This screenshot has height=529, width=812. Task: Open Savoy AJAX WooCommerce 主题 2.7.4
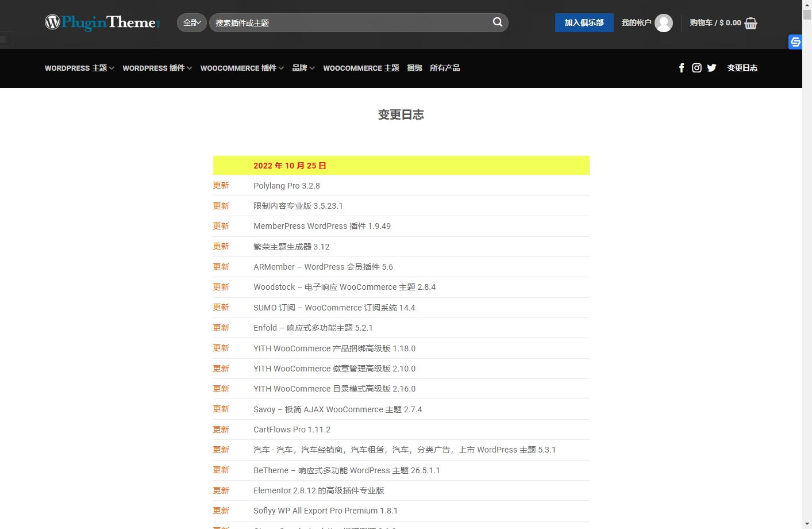[337, 409]
